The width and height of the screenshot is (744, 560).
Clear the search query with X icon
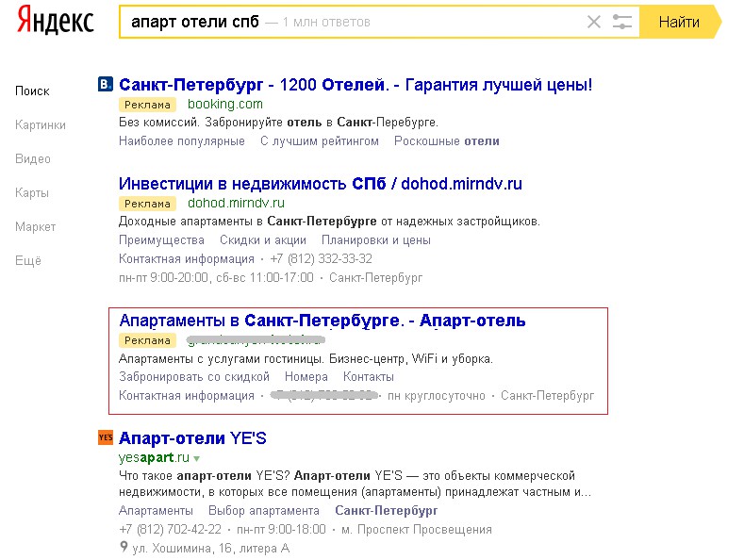(x=593, y=22)
